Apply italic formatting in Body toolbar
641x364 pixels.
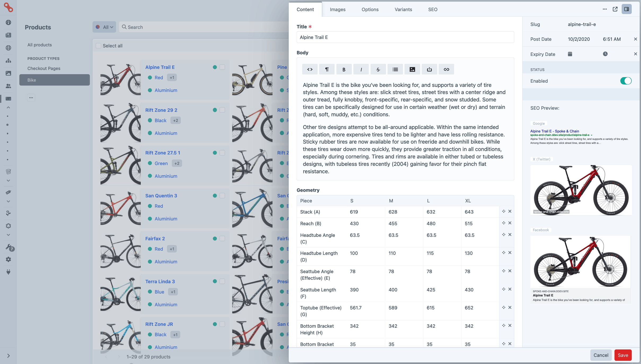coord(361,69)
